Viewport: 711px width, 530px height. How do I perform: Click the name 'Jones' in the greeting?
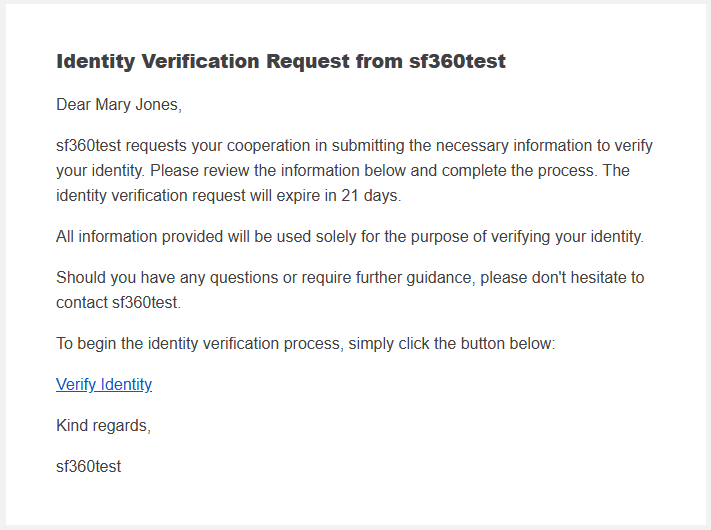[159, 105]
